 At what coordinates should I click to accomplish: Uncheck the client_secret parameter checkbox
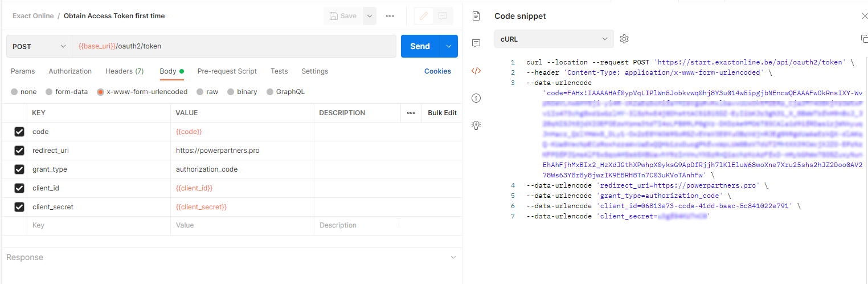click(19, 207)
